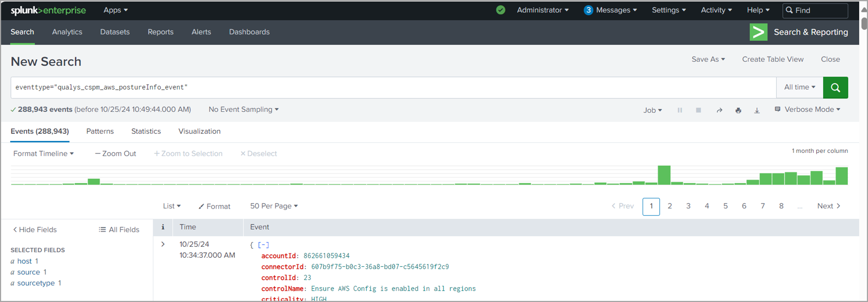This screenshot has height=302, width=868.
Task: Jump to results page 5
Action: point(725,206)
